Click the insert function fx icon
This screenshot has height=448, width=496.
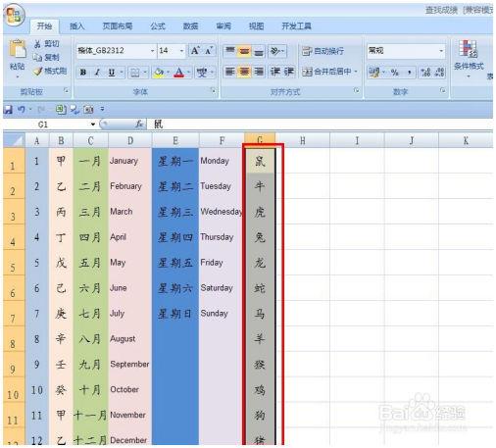point(139,124)
